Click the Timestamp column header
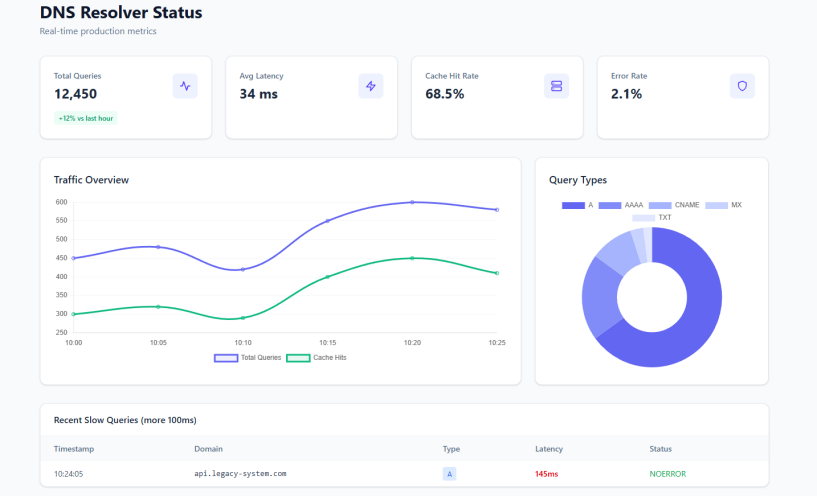This screenshot has height=496, width=817. pos(75,450)
